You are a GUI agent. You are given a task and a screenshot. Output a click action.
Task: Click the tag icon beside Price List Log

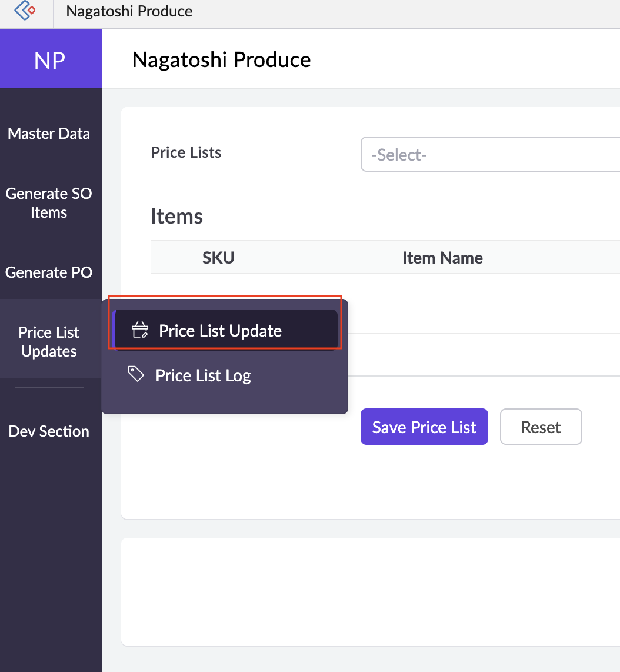pos(136,374)
